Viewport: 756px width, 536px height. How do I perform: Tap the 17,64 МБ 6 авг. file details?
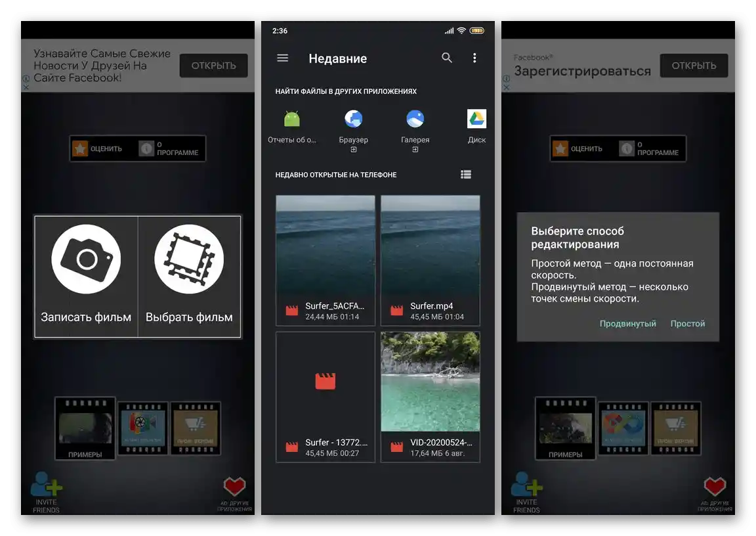point(437,453)
